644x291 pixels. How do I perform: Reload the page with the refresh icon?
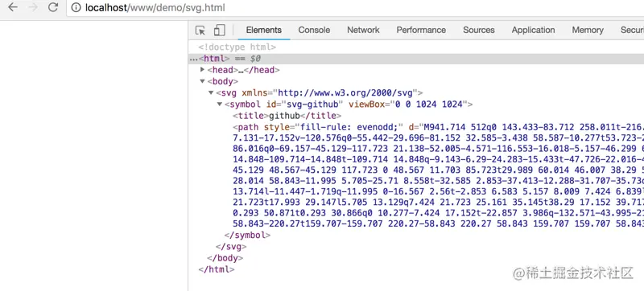click(x=53, y=7)
